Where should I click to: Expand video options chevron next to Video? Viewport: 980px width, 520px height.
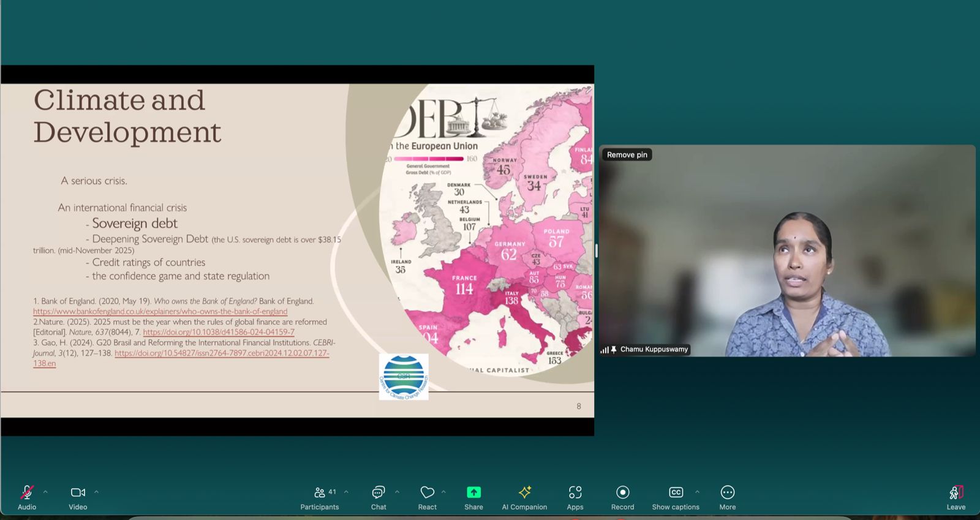pyautogui.click(x=96, y=492)
